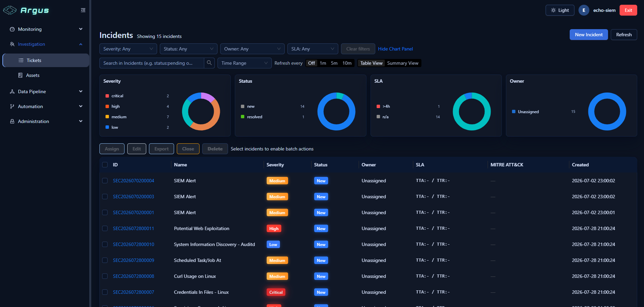Open the SLA: Any filter dropdown
The height and width of the screenshot is (307, 644).
pyautogui.click(x=313, y=49)
